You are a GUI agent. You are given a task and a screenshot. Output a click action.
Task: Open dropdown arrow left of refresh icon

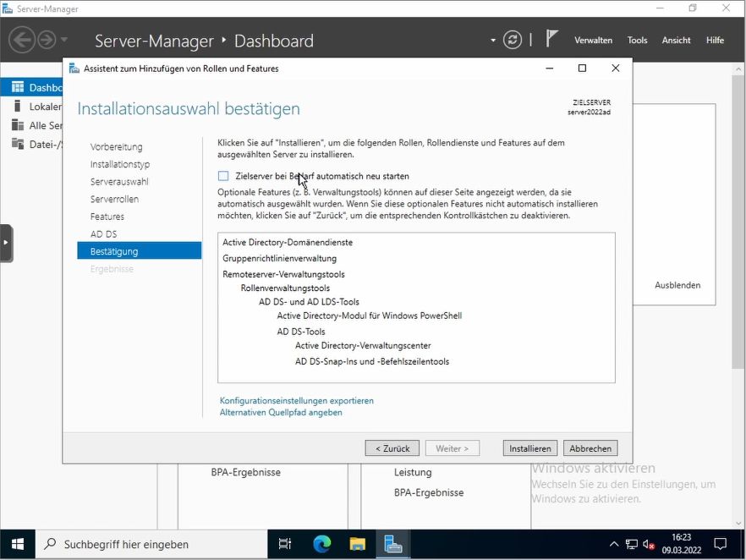click(x=493, y=41)
